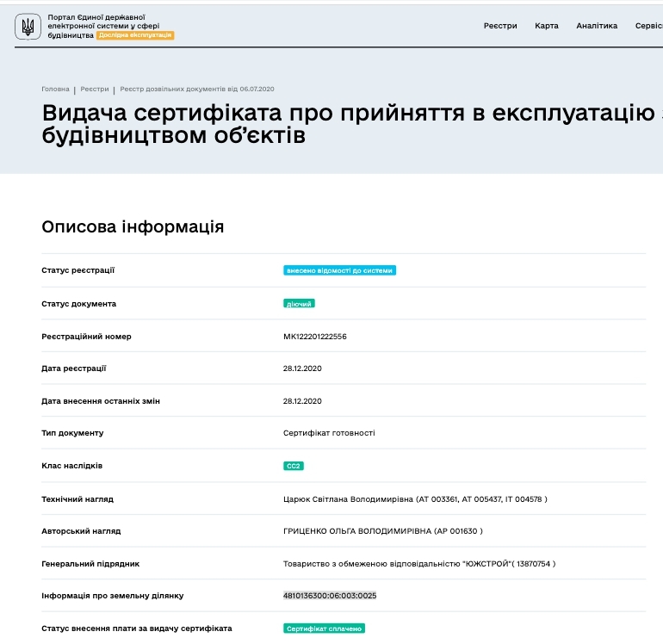Click the діючий status badge
The width and height of the screenshot is (663, 644).
click(299, 304)
